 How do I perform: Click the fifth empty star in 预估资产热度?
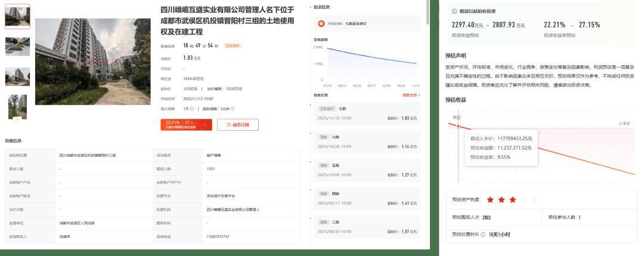(535, 200)
